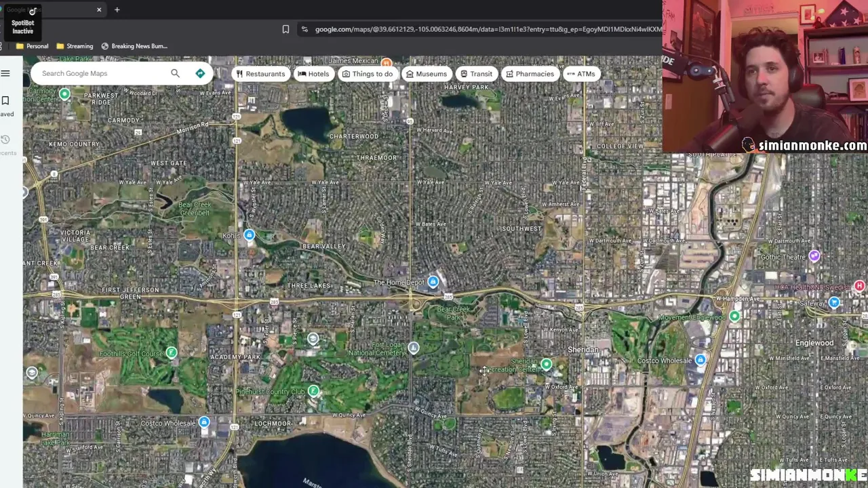
Task: Click the KEMO COUNTRY label
Action: coord(74,144)
